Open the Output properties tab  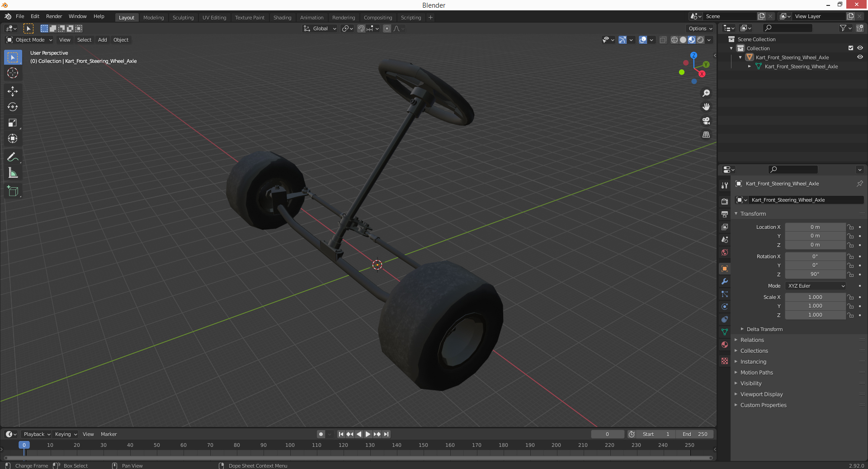click(725, 214)
